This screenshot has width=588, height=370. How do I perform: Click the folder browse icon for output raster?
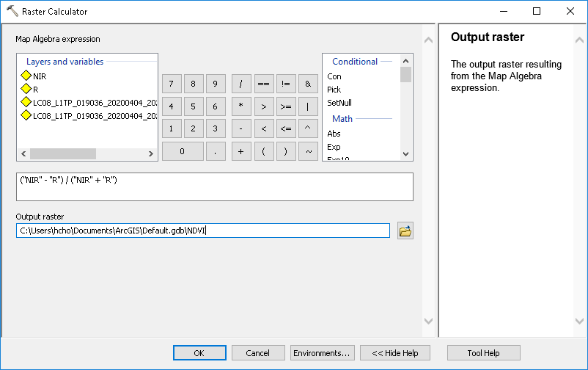(x=405, y=231)
